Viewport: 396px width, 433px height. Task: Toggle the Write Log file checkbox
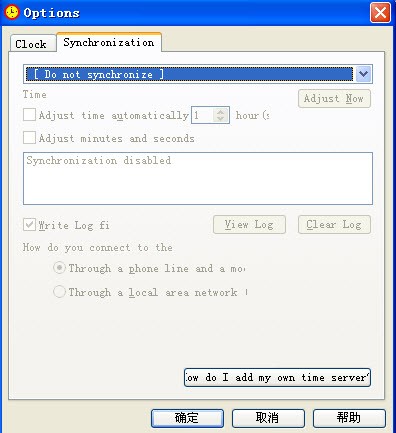tap(29, 225)
